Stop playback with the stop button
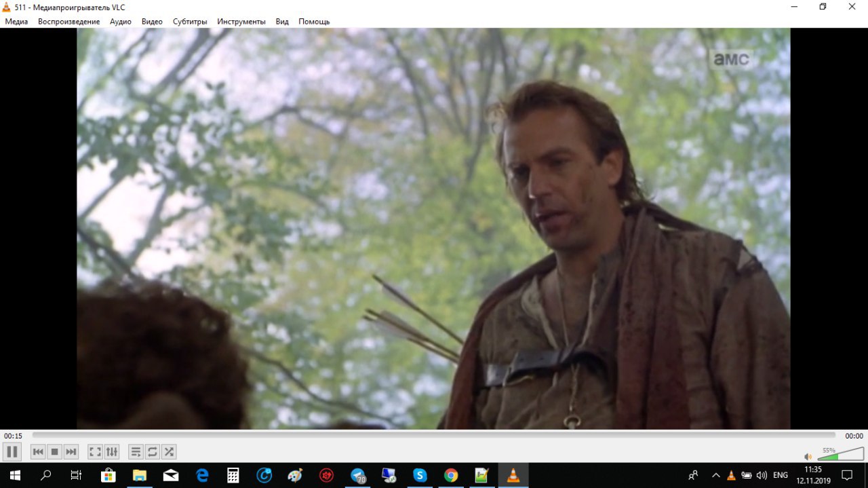This screenshot has width=868, height=488. [x=55, y=451]
